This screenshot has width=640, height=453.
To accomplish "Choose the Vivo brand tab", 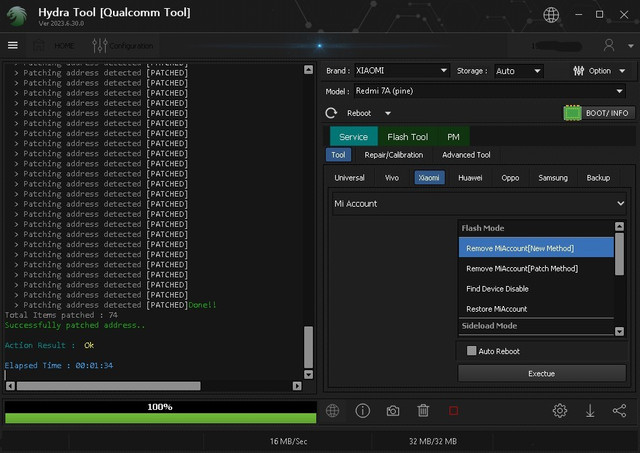I will pyautogui.click(x=392, y=178).
